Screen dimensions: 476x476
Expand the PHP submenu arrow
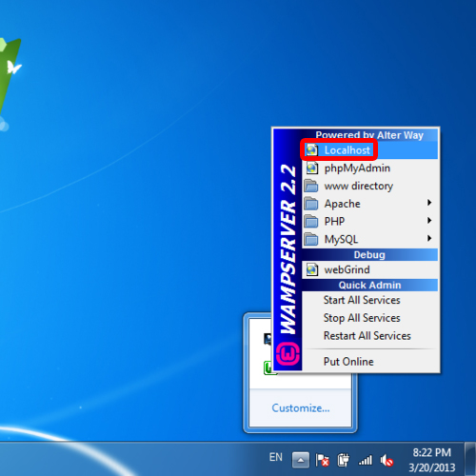tap(429, 220)
